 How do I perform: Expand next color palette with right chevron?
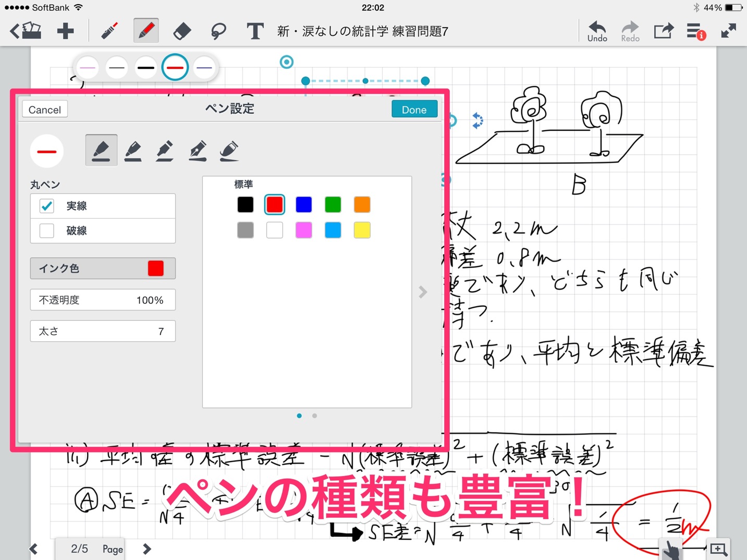423,292
